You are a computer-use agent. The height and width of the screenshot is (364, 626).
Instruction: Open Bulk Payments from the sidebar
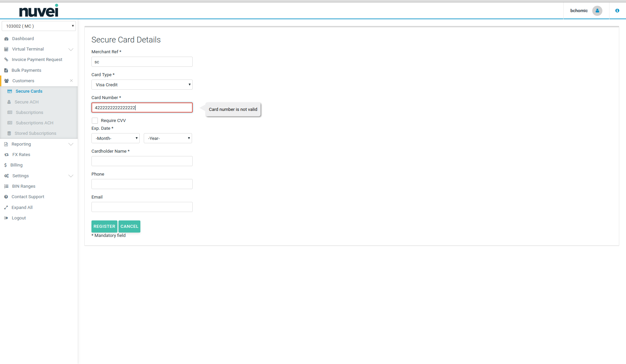(26, 70)
